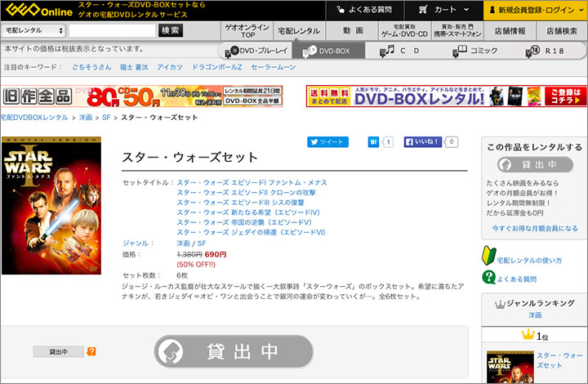
Task: Click the orange question mark help icon
Action: 91,351
